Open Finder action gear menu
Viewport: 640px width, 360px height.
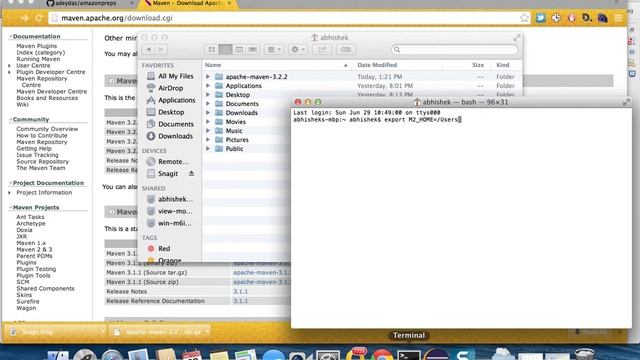297,49
